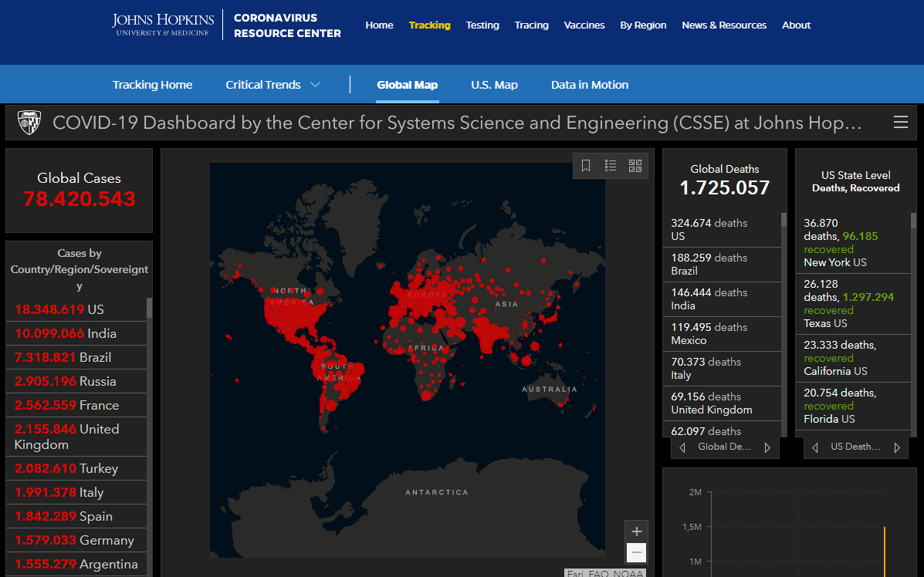
Task: Go to Tracking Home
Action: pyautogui.click(x=153, y=85)
